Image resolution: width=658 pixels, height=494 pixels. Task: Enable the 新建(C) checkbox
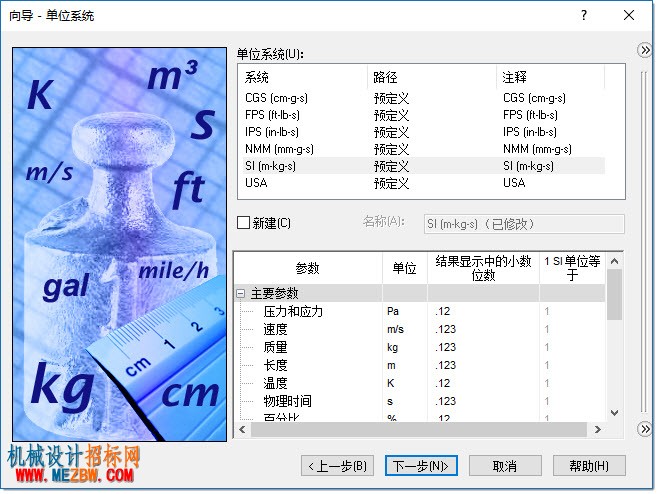coord(243,222)
